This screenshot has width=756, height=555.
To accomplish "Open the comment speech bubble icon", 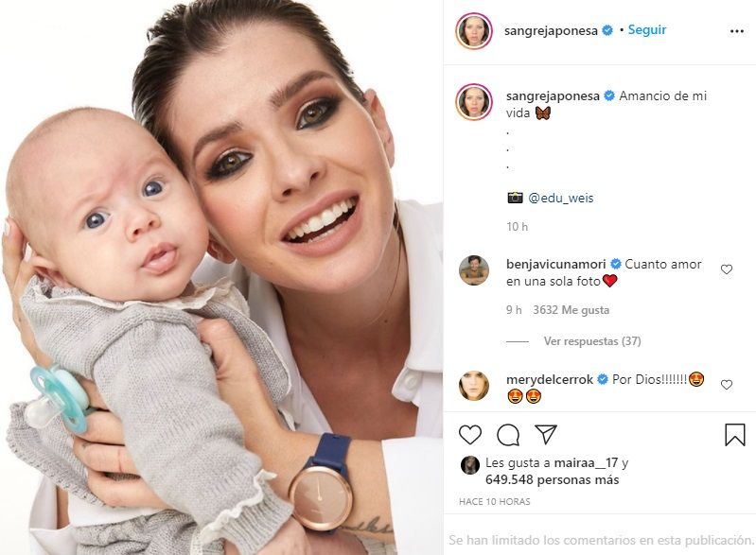I will click(508, 435).
